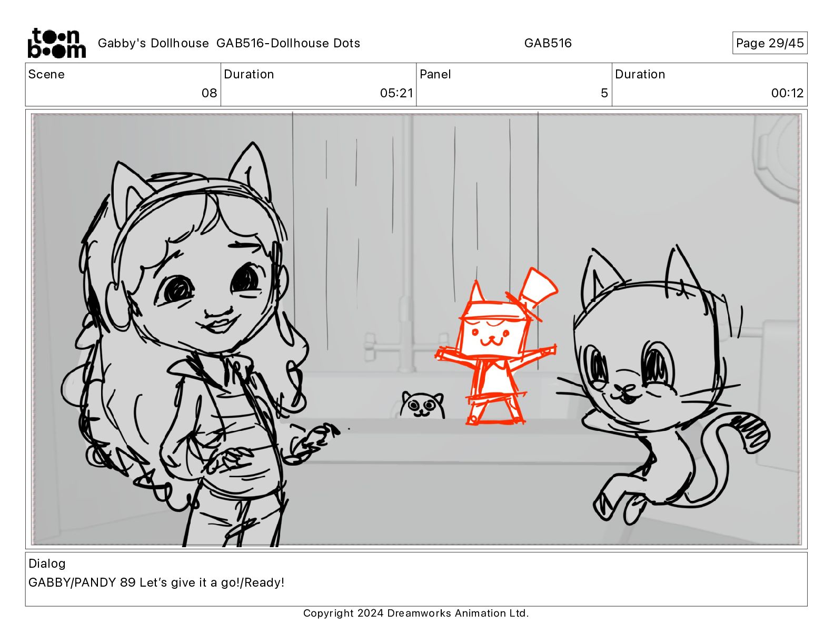This screenshot has height=644, width=834.
Task: Click the dialog line 'GABBY/PANDY 89 Let's give it a go!/Ready!'
Action: pos(156,582)
